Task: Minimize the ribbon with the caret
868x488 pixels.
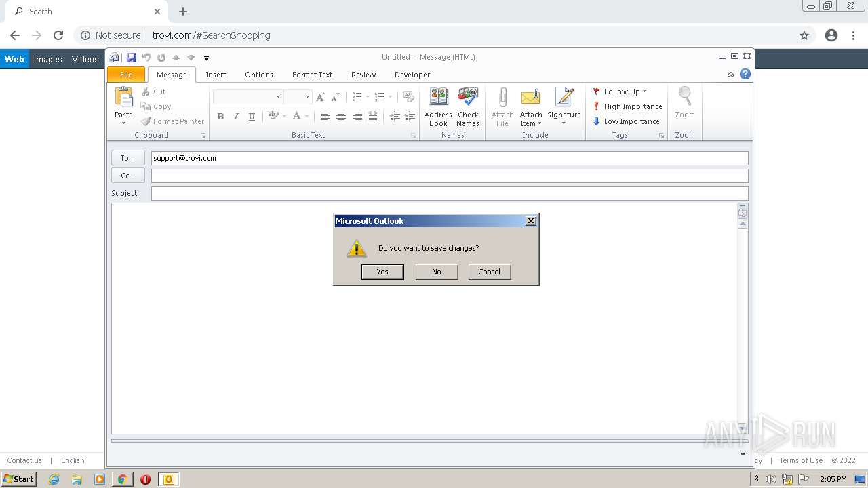Action: click(x=730, y=75)
